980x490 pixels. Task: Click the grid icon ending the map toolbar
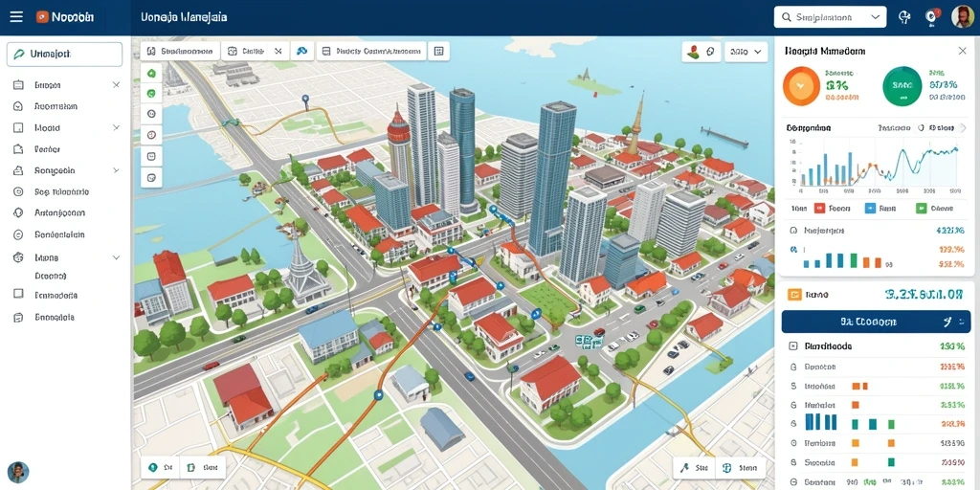coord(438,52)
